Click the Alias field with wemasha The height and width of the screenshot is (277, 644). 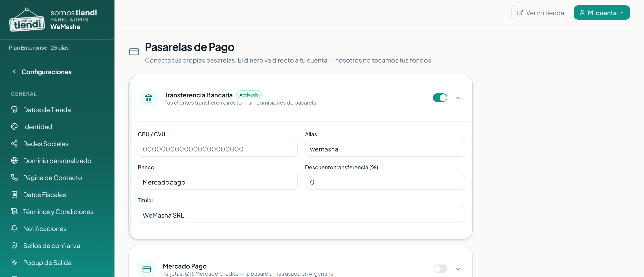coord(385,149)
